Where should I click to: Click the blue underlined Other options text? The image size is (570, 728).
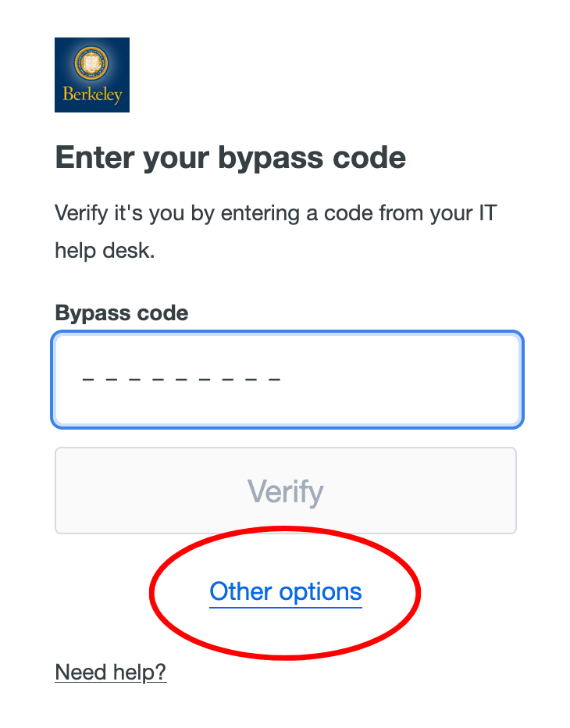click(x=286, y=591)
